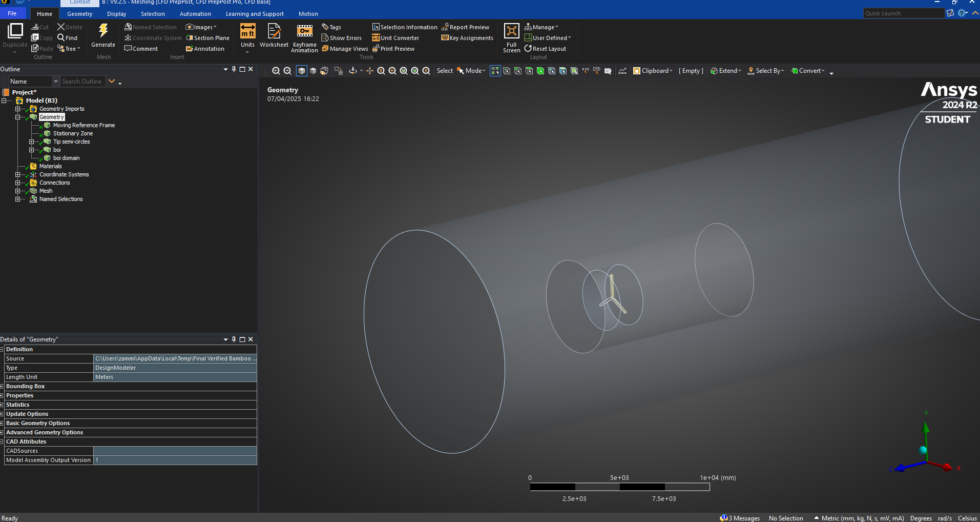Switch to Full Screen layout
The width and height of the screenshot is (980, 522).
pos(511,32)
